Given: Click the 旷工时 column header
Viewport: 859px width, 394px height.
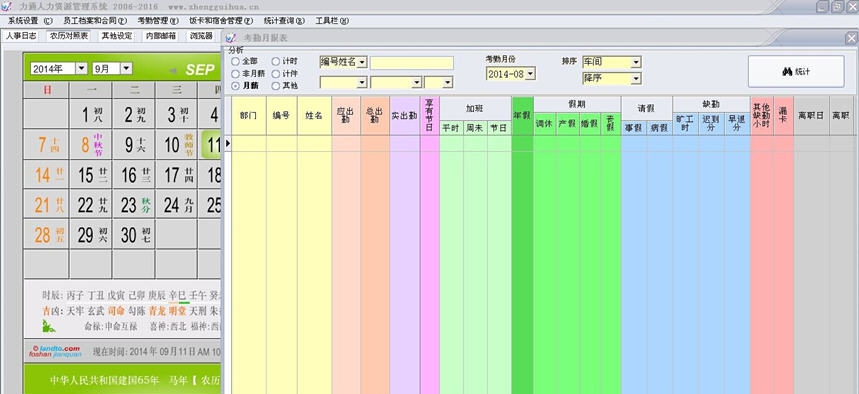Looking at the screenshot, I should coord(685,124).
